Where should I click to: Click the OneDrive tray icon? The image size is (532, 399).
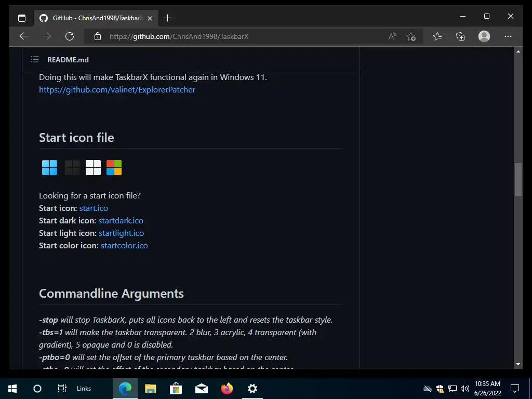click(x=428, y=389)
